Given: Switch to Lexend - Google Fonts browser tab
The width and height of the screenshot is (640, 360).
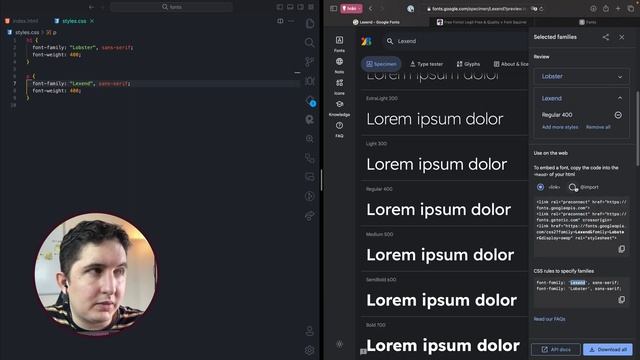Looking at the screenshot, I should point(376,22).
